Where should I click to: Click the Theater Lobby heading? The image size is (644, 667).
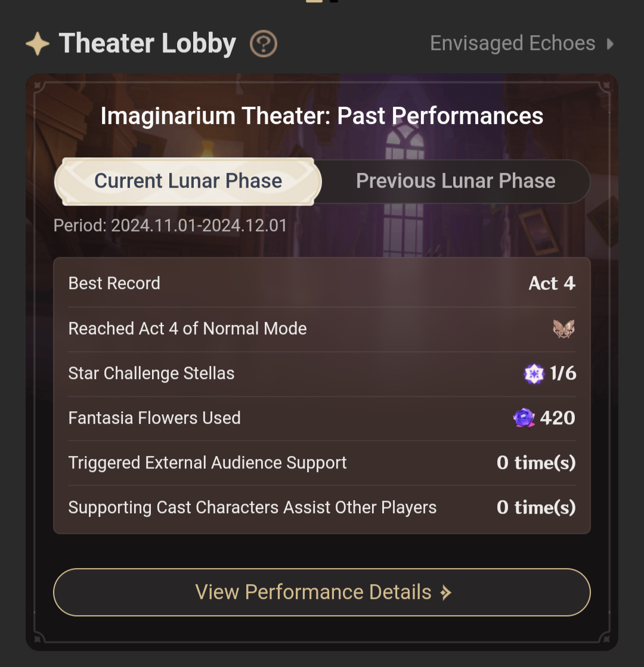coord(147,44)
